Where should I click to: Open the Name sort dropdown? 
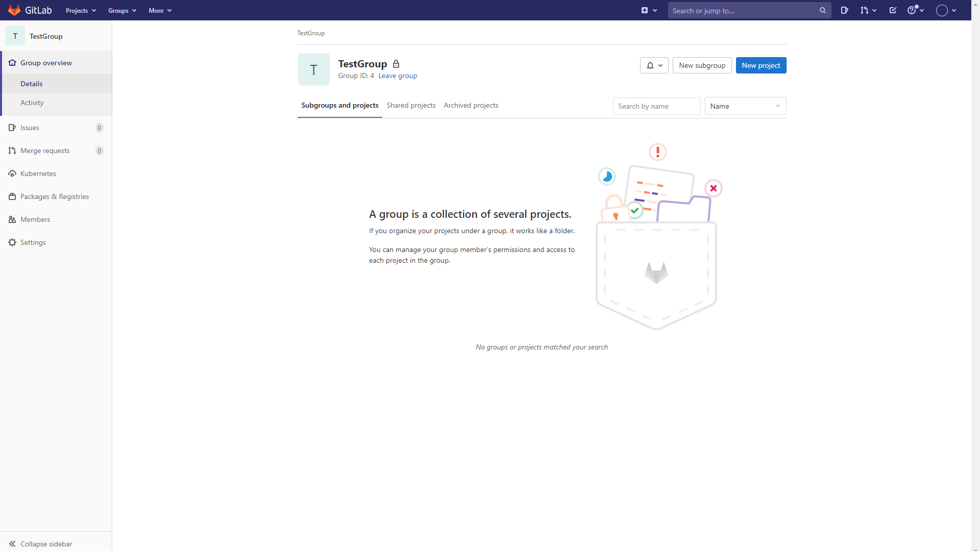(745, 106)
